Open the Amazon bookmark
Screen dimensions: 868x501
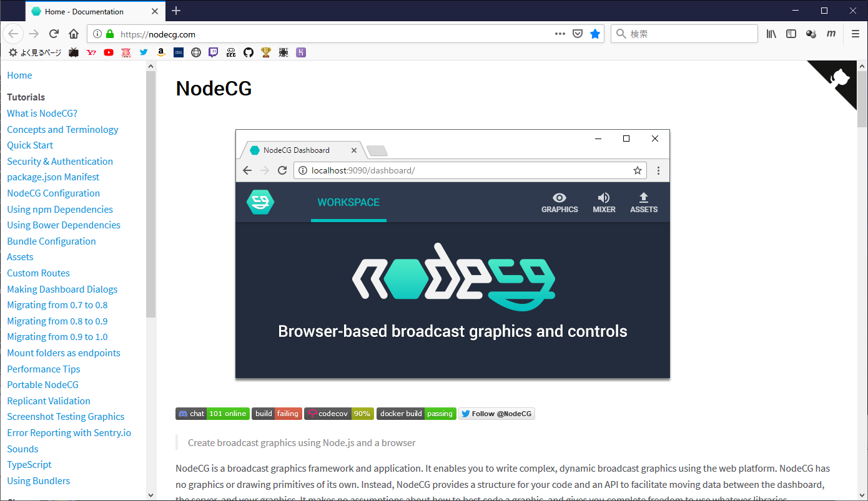pyautogui.click(x=161, y=52)
